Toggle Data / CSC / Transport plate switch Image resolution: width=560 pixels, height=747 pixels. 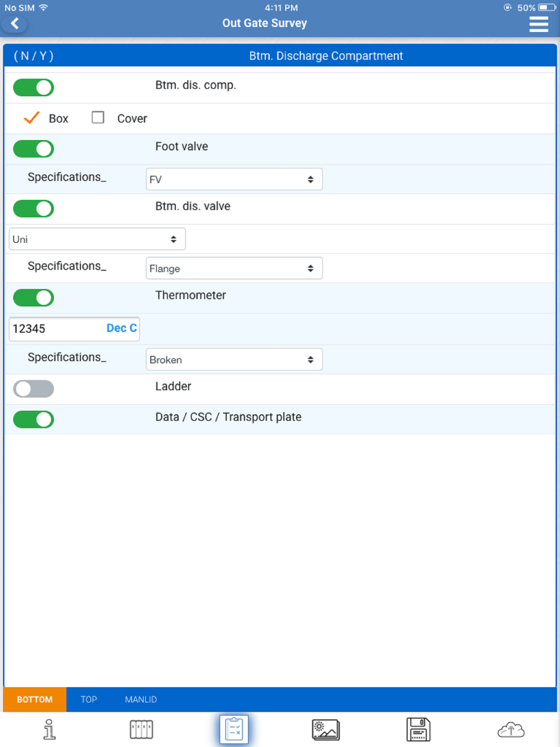point(33,420)
